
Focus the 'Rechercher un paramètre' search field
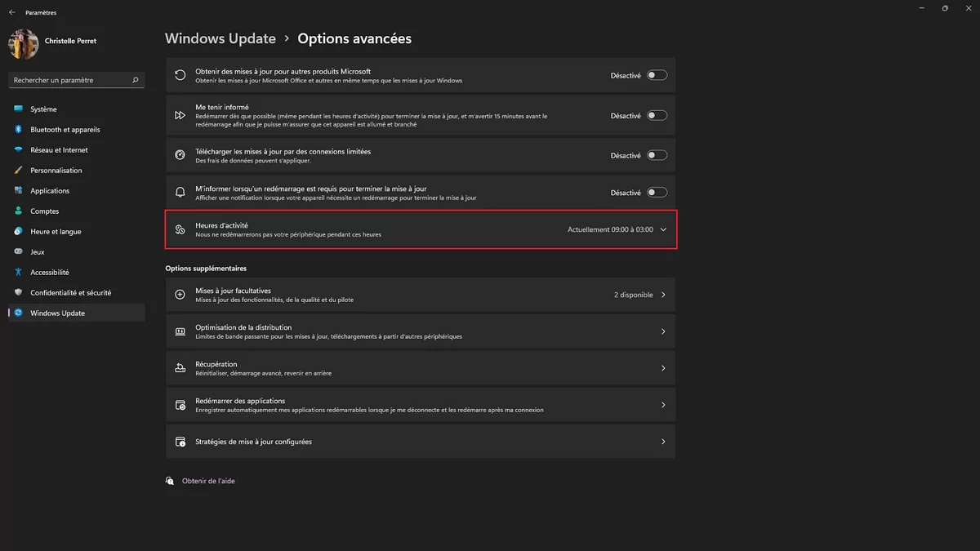(77, 80)
